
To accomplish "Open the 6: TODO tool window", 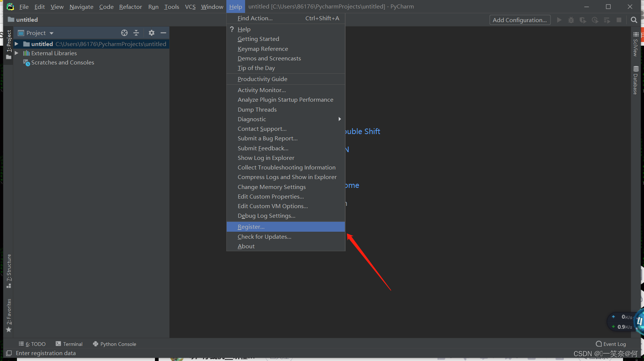I will (32, 344).
